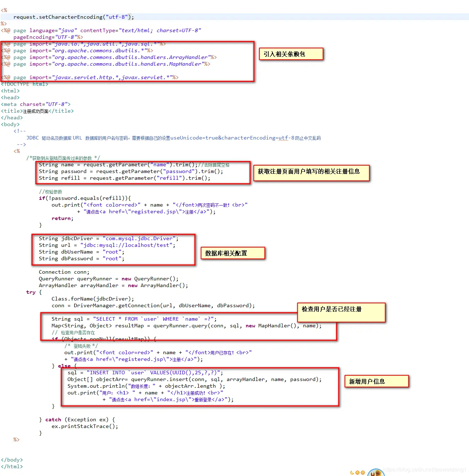Click the conn = DriverManager.getConnection line
This screenshot has height=476, width=469.
(153, 305)
